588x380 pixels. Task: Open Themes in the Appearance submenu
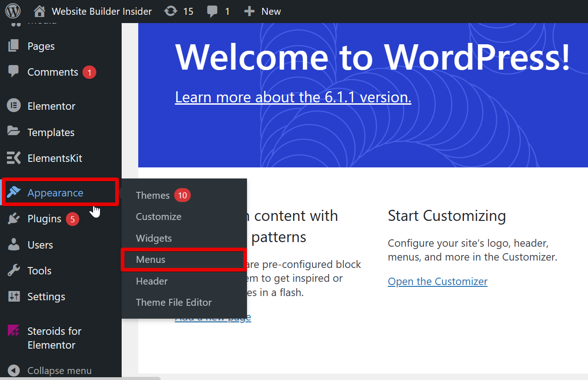pos(153,196)
